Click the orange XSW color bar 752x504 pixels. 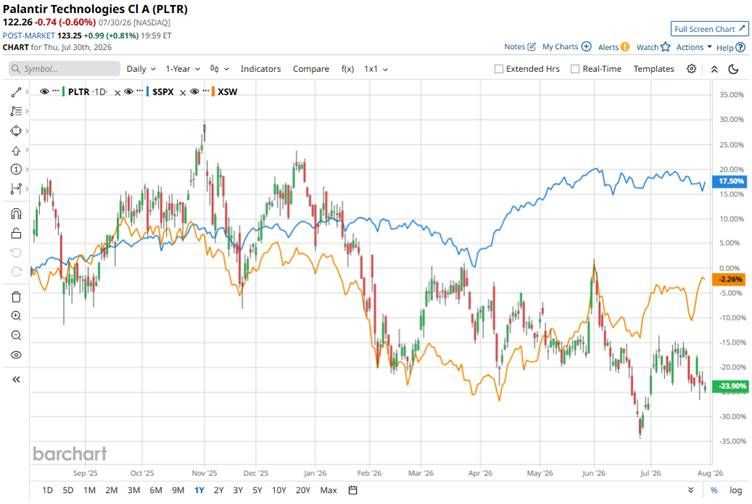coord(213,91)
